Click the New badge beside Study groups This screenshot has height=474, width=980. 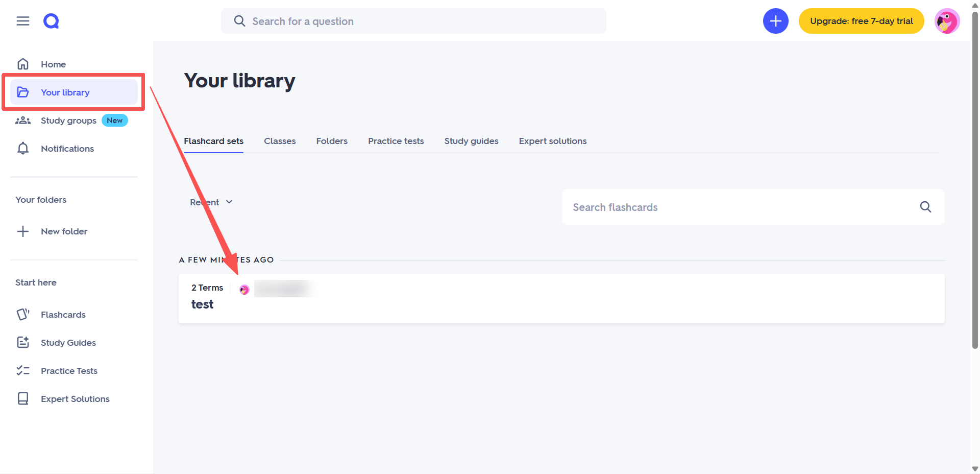pos(115,121)
